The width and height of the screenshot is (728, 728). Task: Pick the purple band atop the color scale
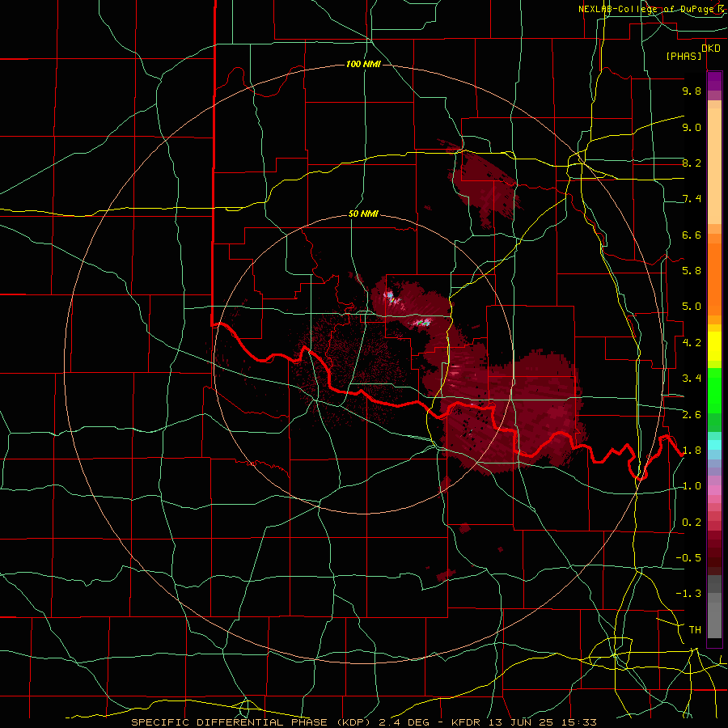click(714, 81)
